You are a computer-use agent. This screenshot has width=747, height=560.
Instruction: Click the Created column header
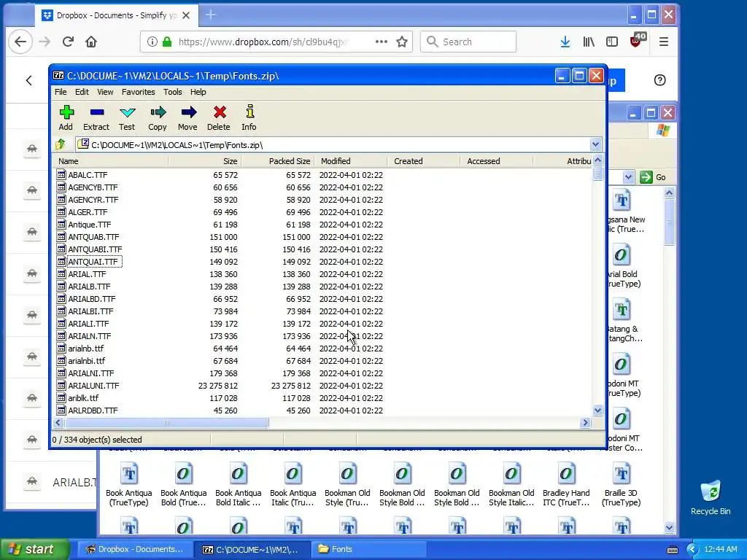[x=424, y=161]
